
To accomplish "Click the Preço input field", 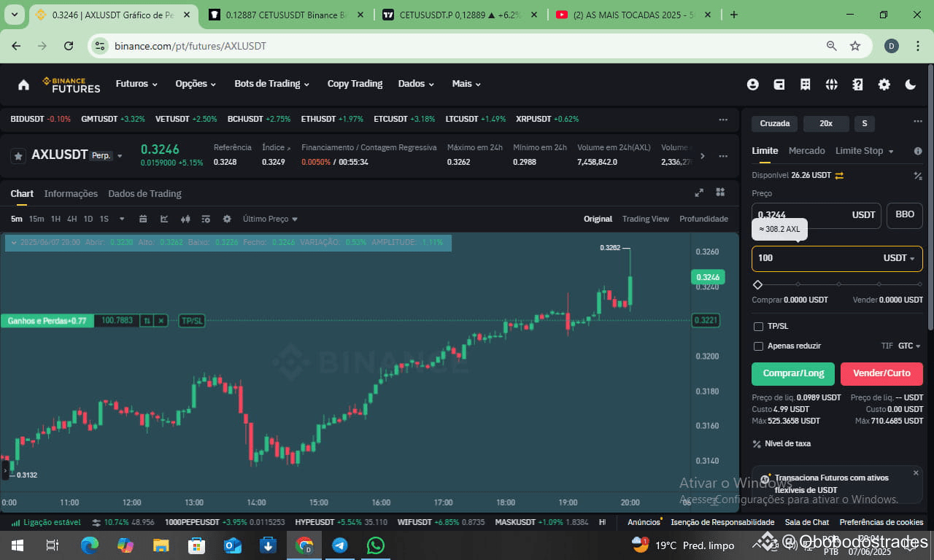I will 817,215.
